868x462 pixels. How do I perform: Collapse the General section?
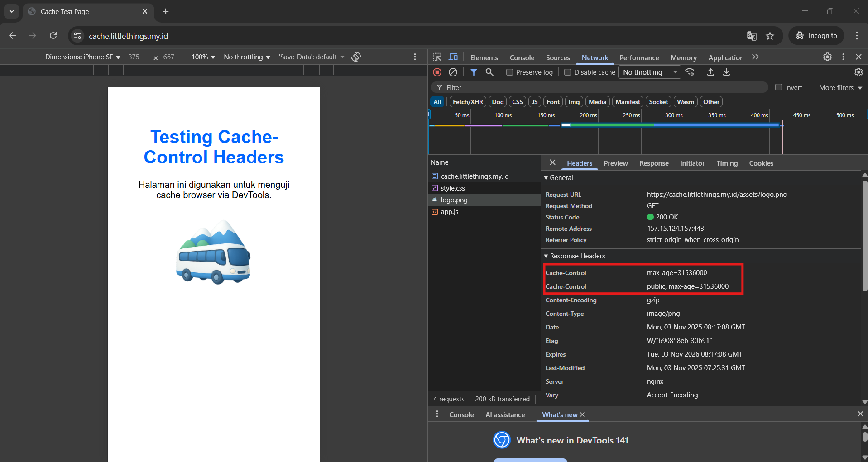click(x=559, y=178)
